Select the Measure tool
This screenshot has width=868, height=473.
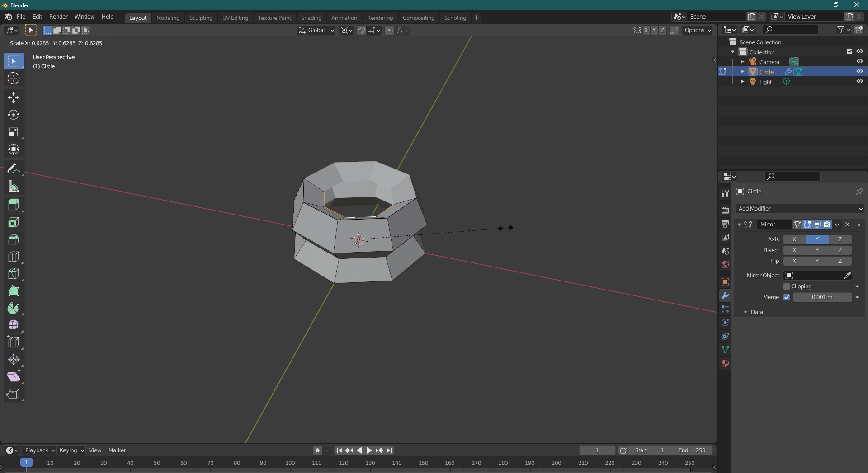coord(14,186)
